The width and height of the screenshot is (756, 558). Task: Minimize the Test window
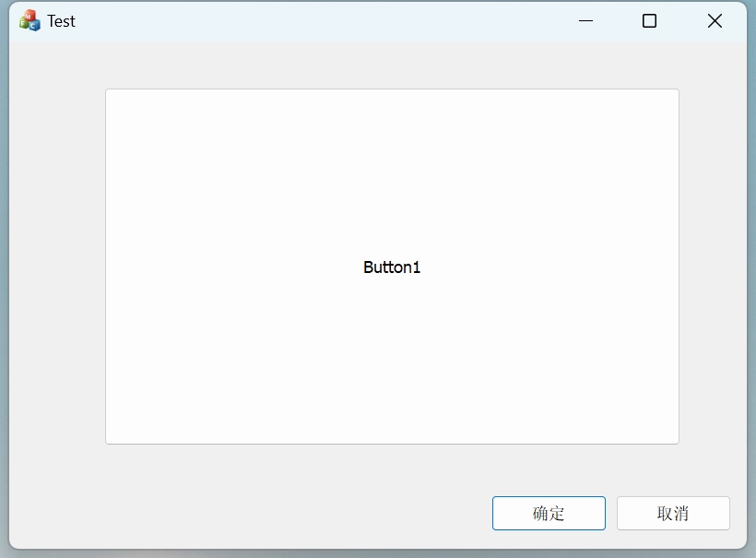585,20
